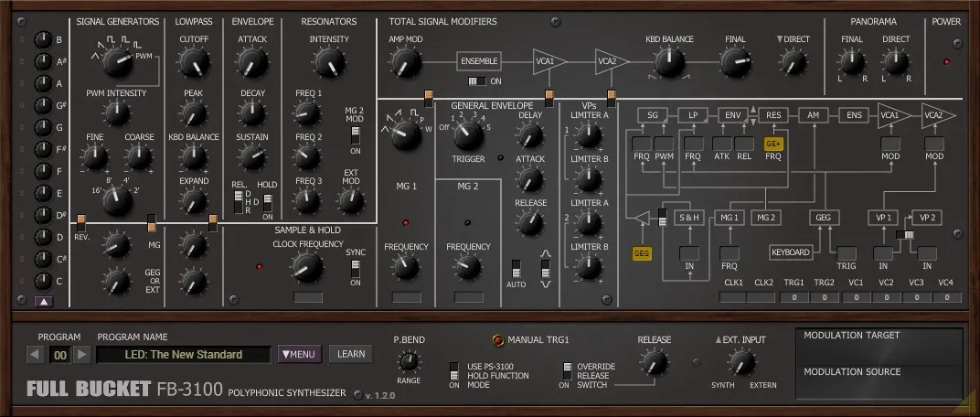Expand the tuning panel with purple arrow button
The width and height of the screenshot is (980, 417).
click(x=42, y=302)
